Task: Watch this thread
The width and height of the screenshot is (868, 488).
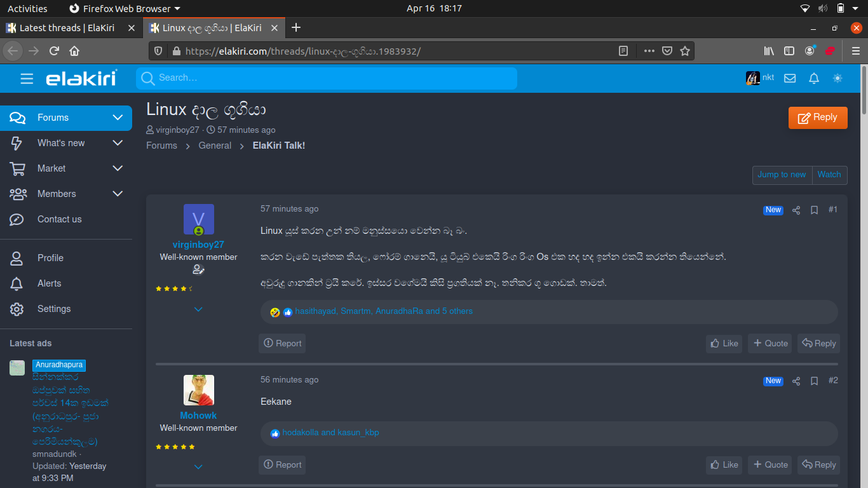Action: pos(829,175)
